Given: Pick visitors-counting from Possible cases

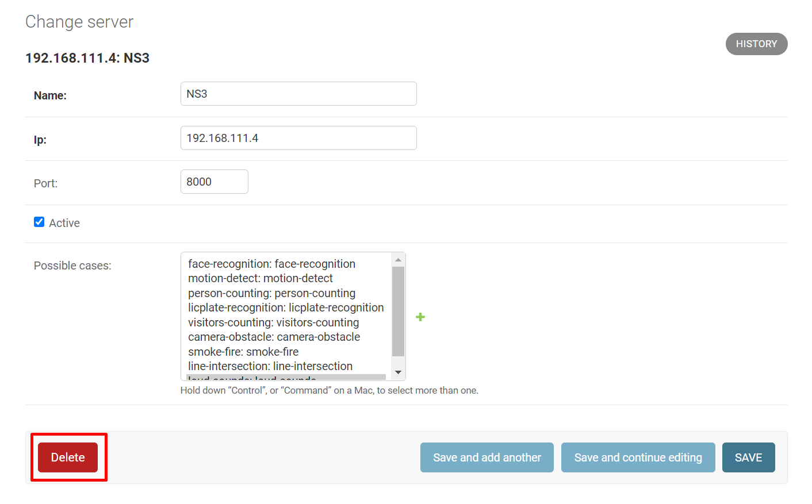Looking at the screenshot, I should (x=273, y=322).
